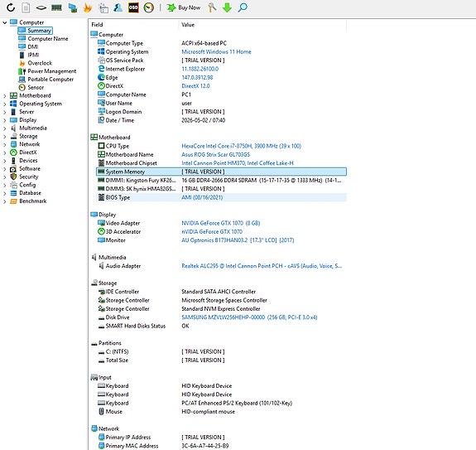Click the memory module toolbar icon
Image resolution: width=476 pixels, height=450 pixels.
[56, 7]
